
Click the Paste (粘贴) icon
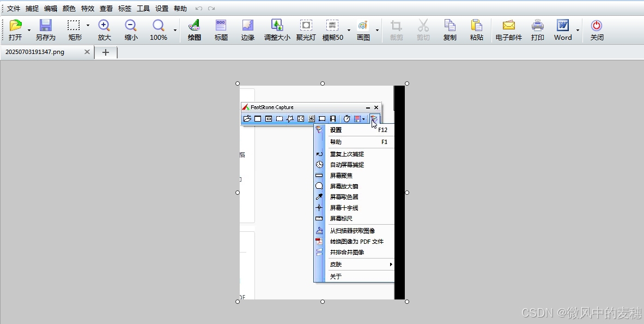point(476,30)
